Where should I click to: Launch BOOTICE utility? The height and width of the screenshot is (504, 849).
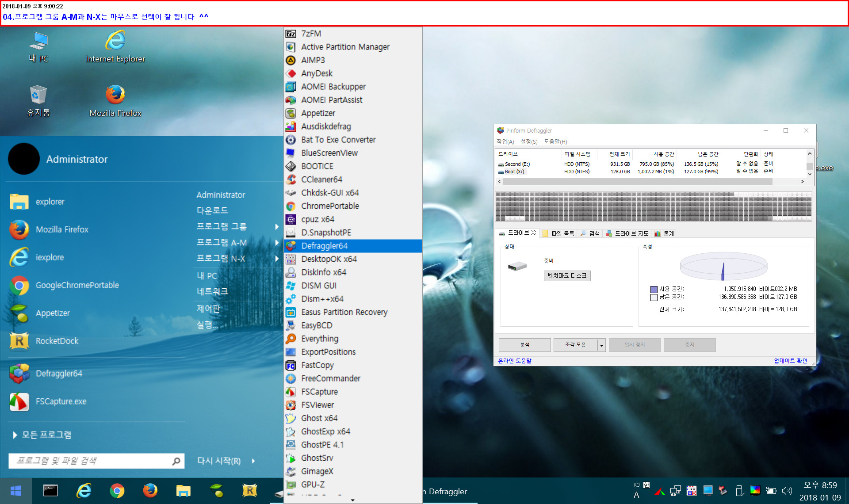pyautogui.click(x=352, y=166)
